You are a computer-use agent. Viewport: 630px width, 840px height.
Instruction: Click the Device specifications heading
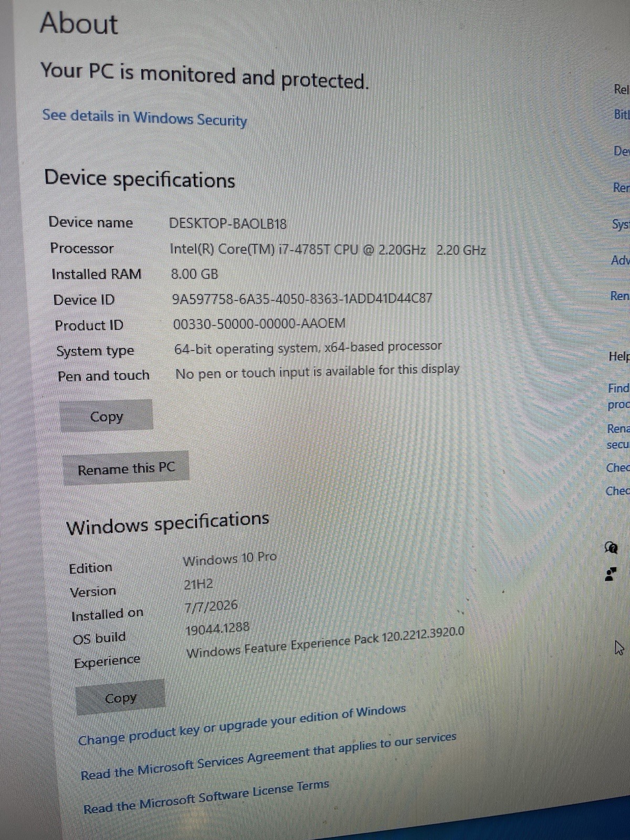tap(140, 179)
